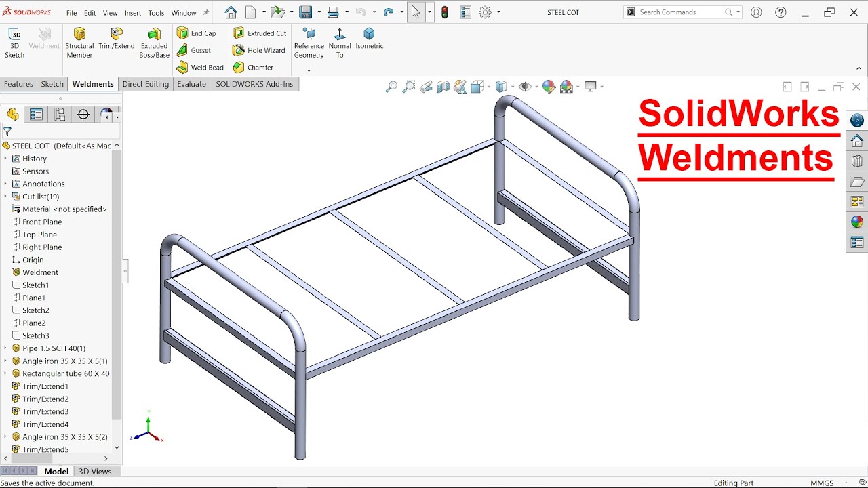
Task: Open the Help question mark menu
Action: coord(781,12)
